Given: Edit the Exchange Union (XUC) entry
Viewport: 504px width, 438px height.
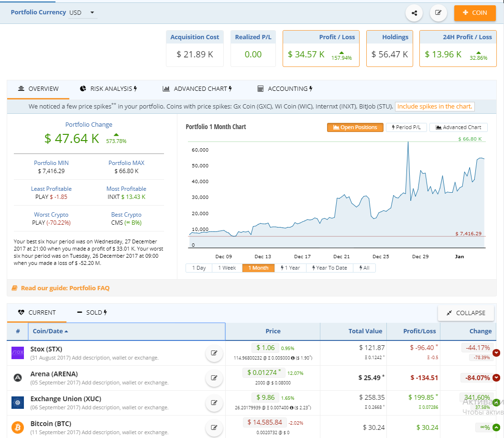Looking at the screenshot, I should tap(214, 403).
